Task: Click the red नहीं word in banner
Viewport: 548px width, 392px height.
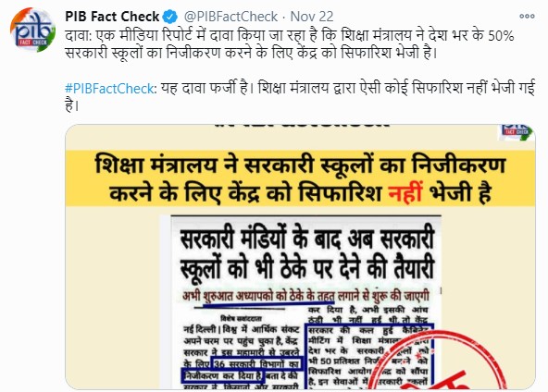Action: coord(405,193)
